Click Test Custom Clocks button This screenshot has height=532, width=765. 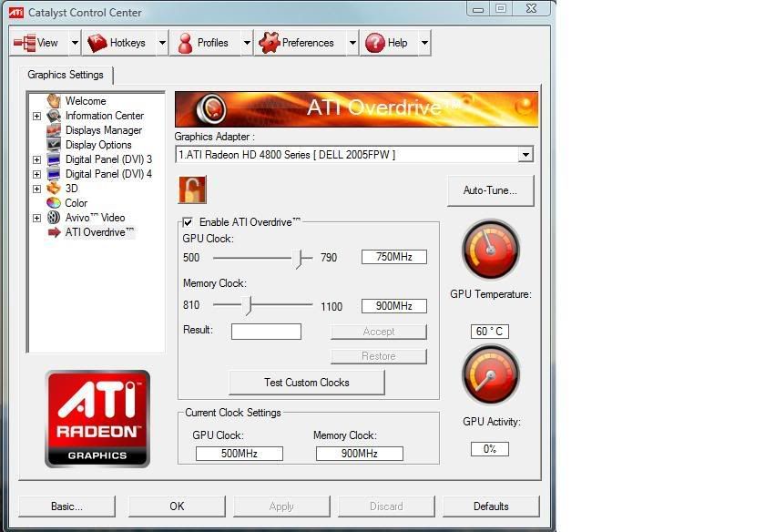[x=307, y=383]
